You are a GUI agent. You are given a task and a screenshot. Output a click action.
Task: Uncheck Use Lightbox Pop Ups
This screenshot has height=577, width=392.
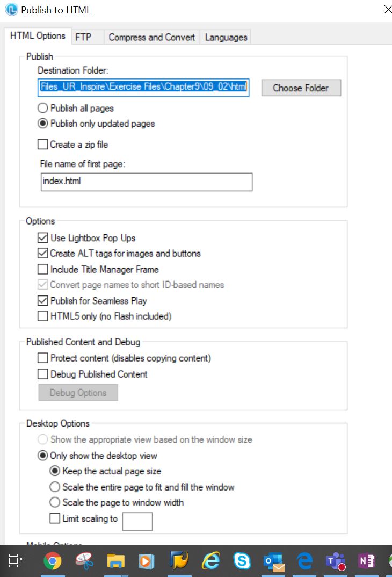[x=42, y=238]
